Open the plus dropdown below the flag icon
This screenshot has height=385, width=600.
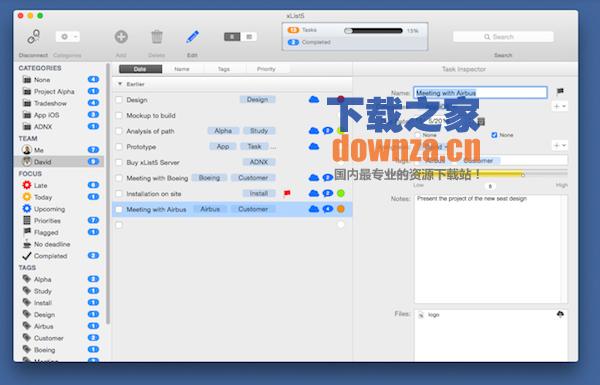[560, 106]
